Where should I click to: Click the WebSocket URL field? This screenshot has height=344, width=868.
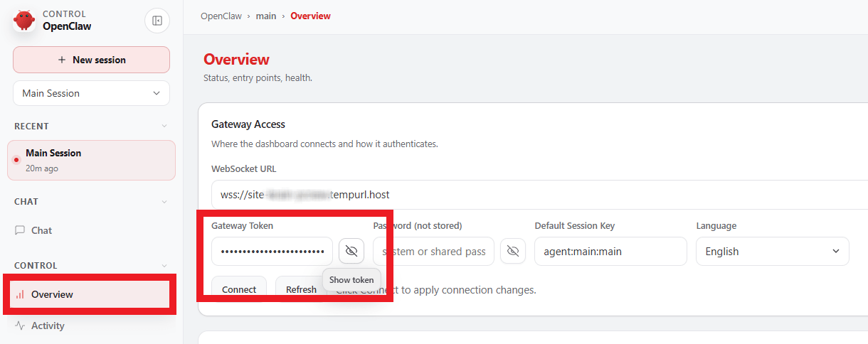[x=539, y=195]
